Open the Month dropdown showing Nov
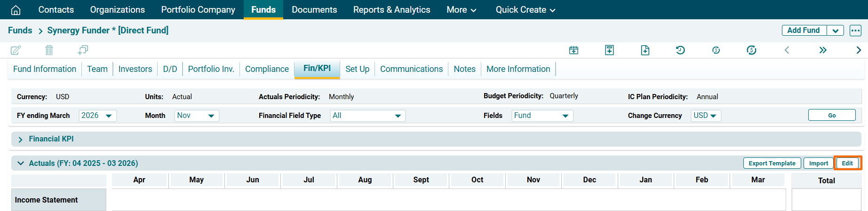 point(196,116)
